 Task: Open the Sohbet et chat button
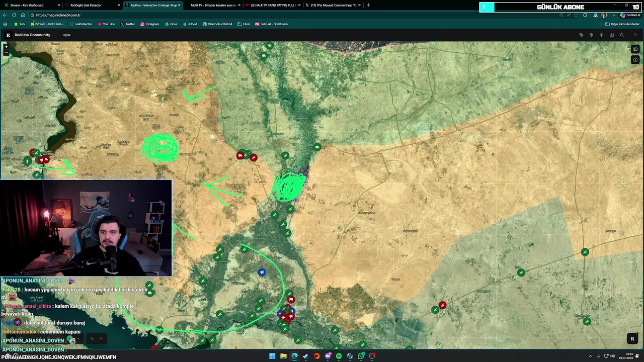[x=630, y=15]
